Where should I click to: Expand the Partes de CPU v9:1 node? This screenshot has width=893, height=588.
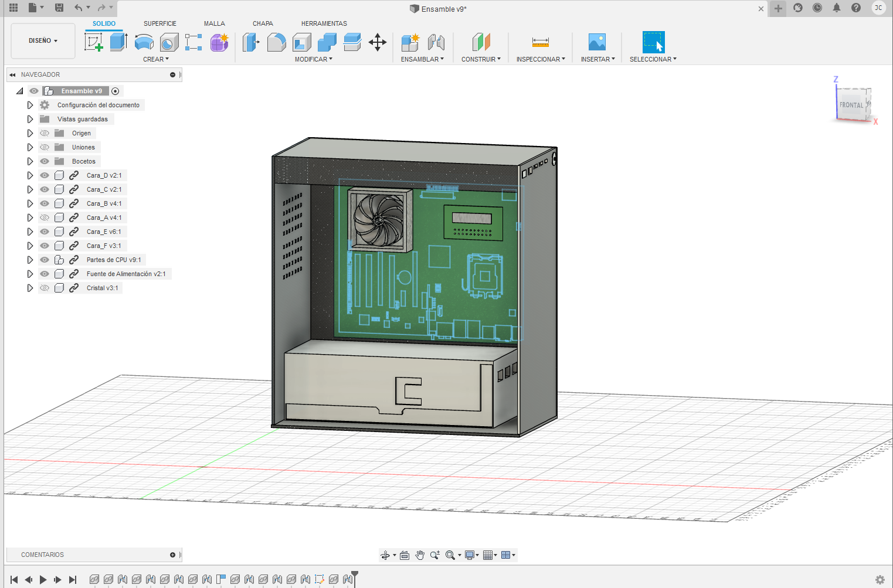click(30, 260)
